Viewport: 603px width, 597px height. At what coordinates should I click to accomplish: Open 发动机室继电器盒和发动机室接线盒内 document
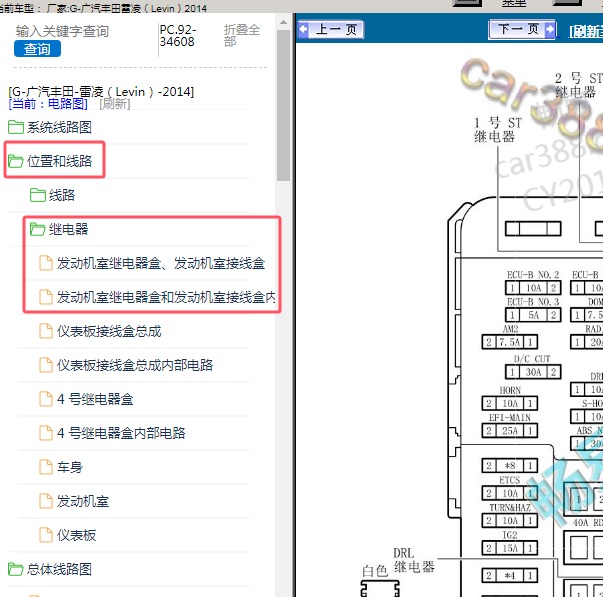pyautogui.click(x=166, y=297)
